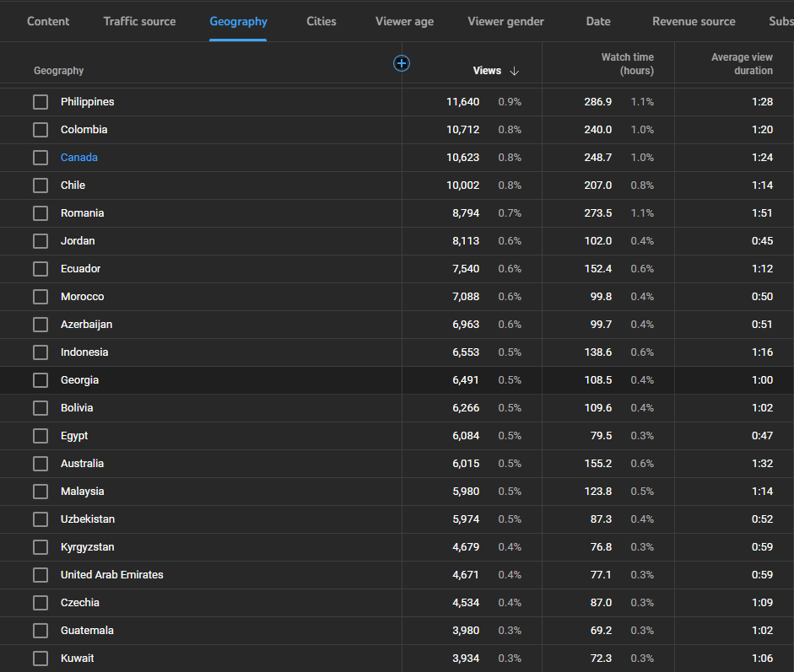
Task: Click the 11,640 views value
Action: click(463, 102)
